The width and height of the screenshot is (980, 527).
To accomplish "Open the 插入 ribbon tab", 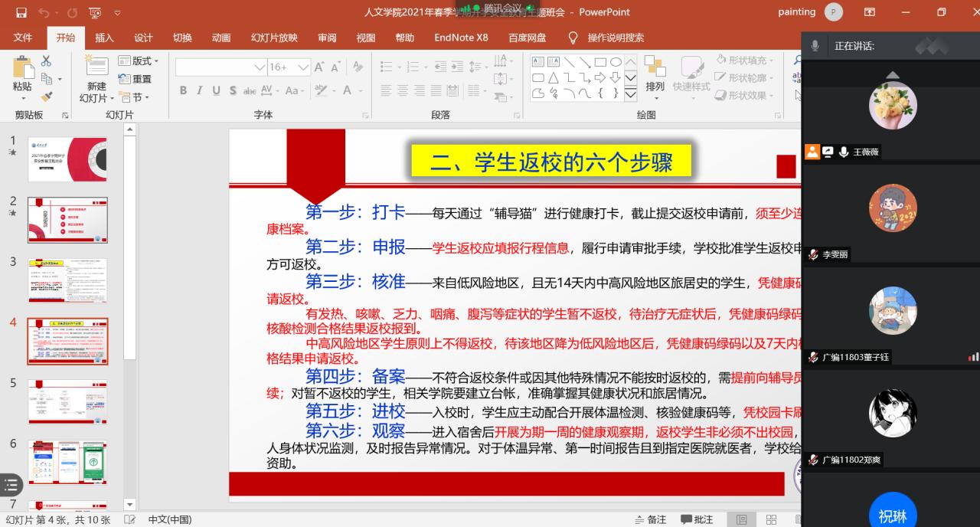I will tap(104, 38).
